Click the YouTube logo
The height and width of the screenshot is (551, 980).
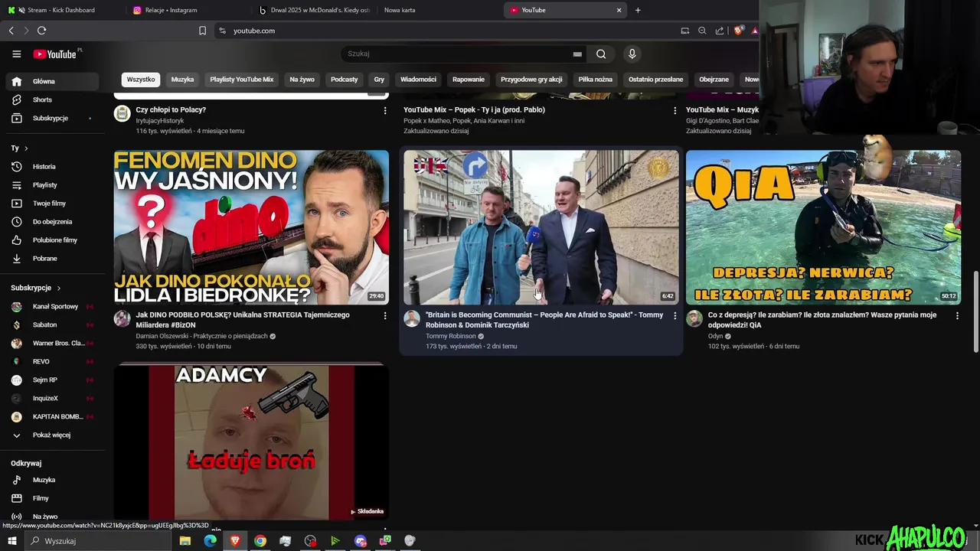(x=54, y=54)
